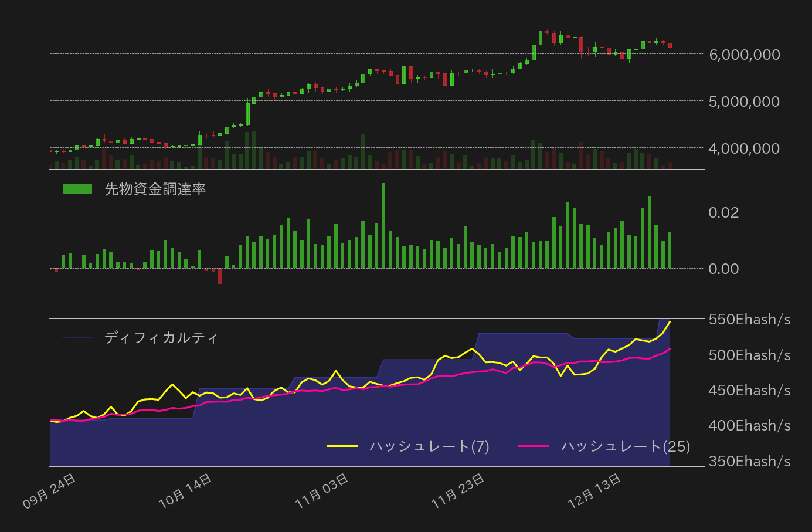Screen dimensions: 812x532
Task: Pick the 11月 23日 date label
Action: click(x=458, y=492)
